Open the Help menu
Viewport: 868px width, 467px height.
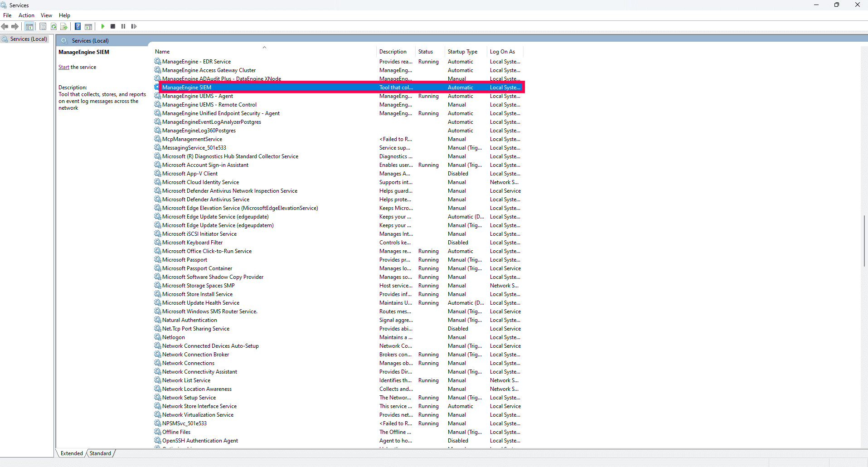click(64, 15)
